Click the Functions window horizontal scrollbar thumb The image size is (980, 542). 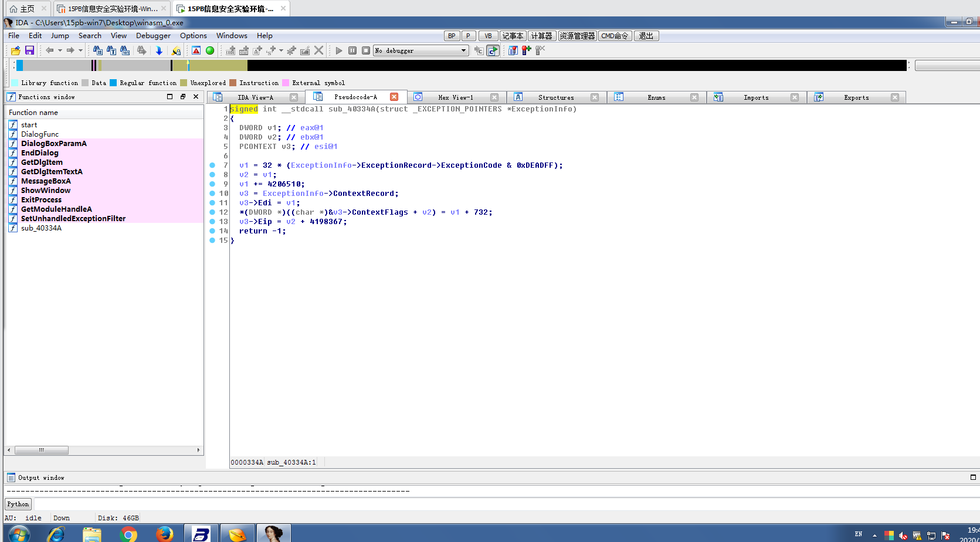(41, 450)
